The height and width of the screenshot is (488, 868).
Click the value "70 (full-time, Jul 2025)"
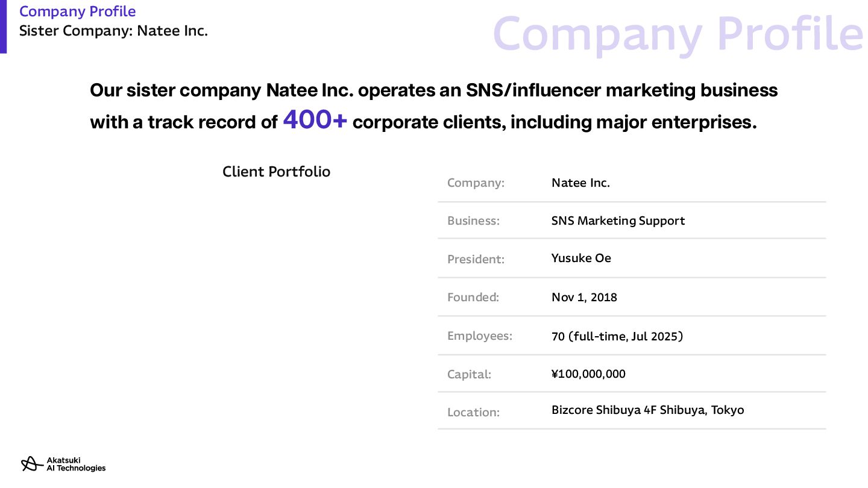(617, 336)
